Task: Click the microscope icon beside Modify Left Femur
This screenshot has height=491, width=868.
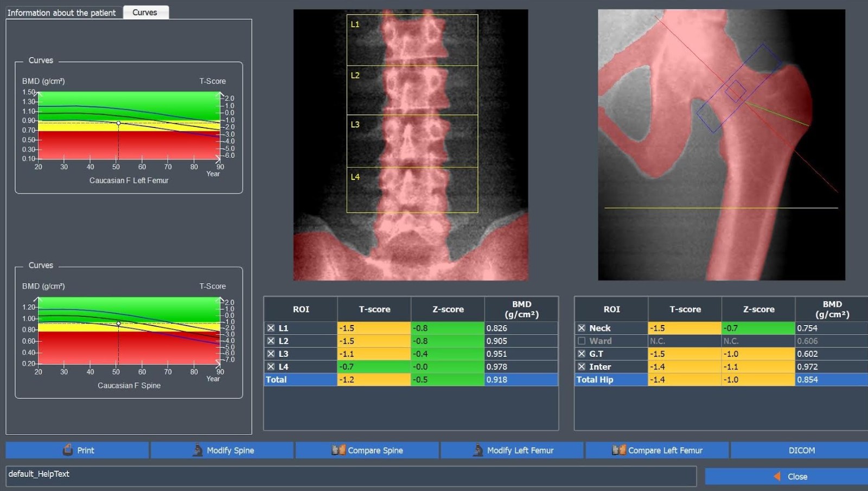Action: coord(478,450)
